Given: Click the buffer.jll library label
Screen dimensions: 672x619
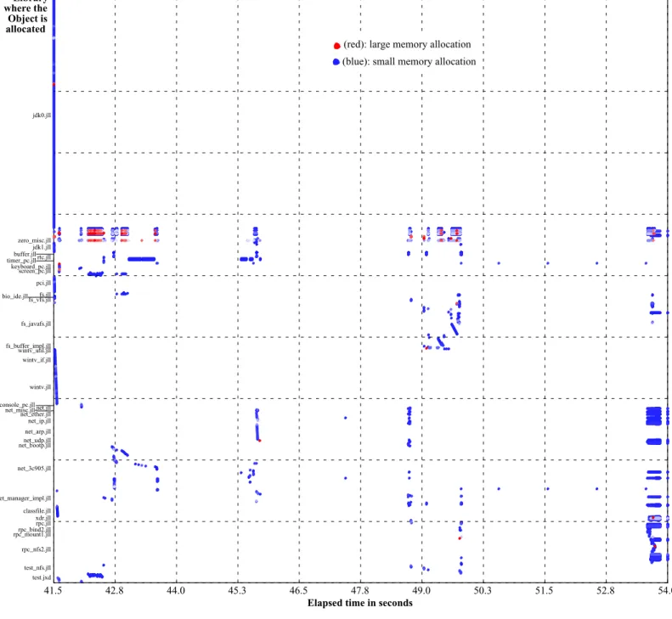Looking at the screenshot, I should pos(25,255).
